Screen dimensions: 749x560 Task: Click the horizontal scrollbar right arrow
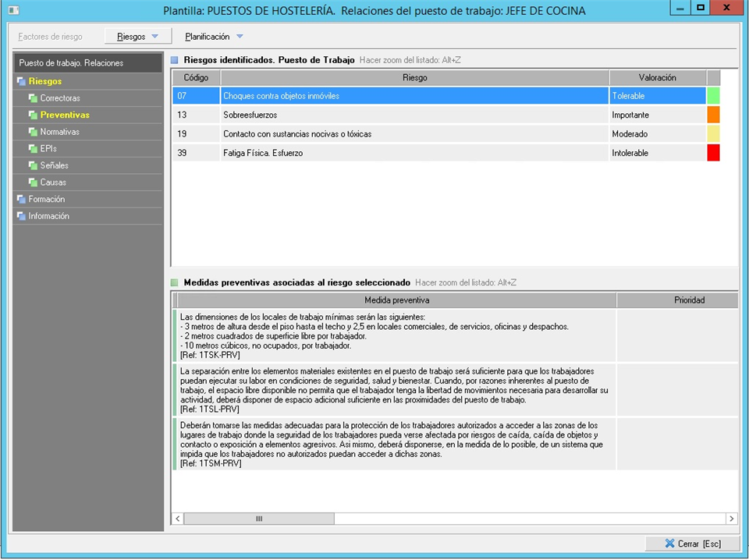pos(731,519)
